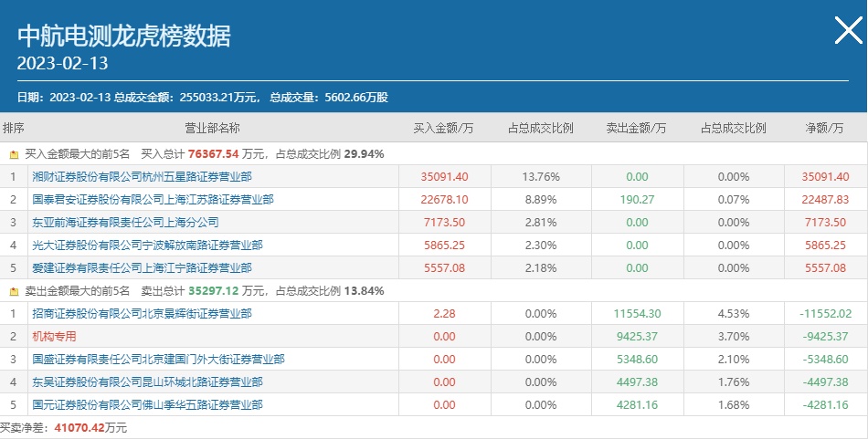Click 爱建证券上海江宁路证券营业部 link
Screen dimensions: 868x439
point(142,267)
